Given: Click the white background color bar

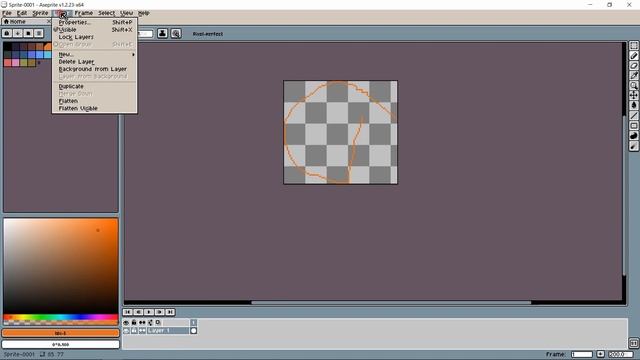Looking at the screenshot, I should (x=60, y=344).
